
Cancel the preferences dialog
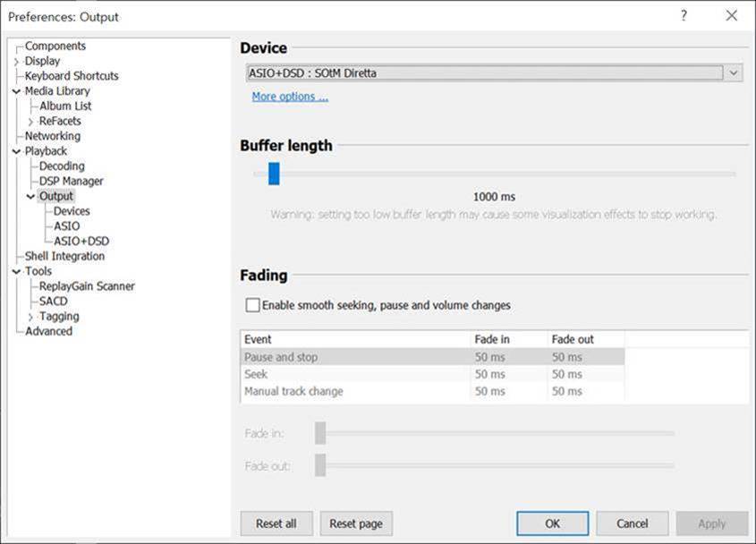632,523
